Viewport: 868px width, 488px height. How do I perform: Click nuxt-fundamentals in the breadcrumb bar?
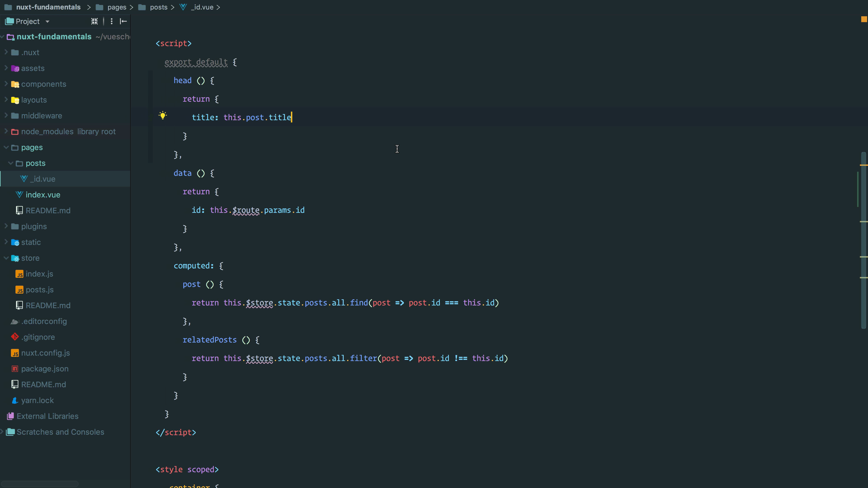click(x=48, y=7)
